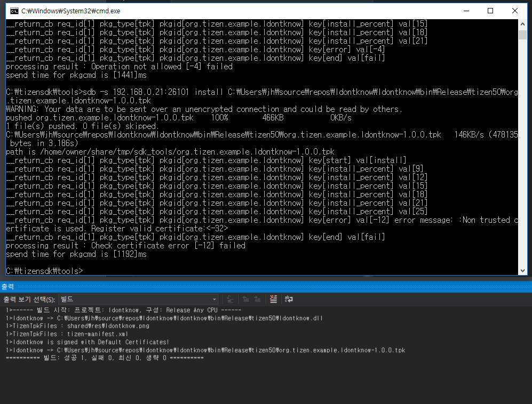The width and height of the screenshot is (532, 404).
Task: Minimize the cmd.exe window
Action: pos(466,11)
